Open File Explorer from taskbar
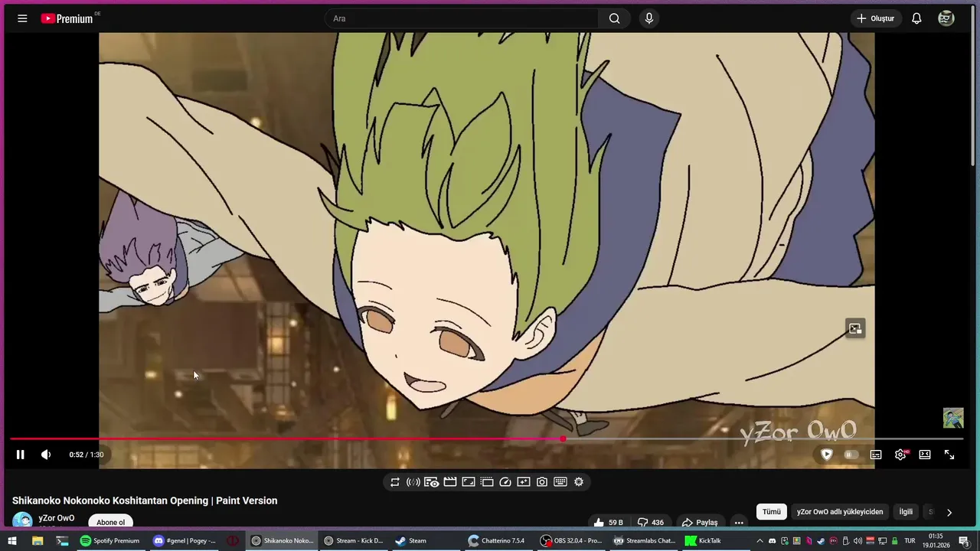The image size is (980, 551). click(x=38, y=541)
